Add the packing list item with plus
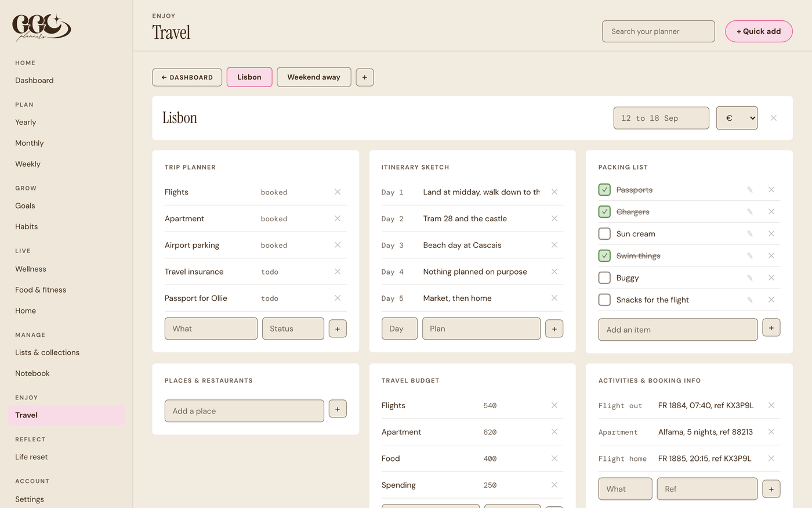The image size is (812, 508). (771, 327)
